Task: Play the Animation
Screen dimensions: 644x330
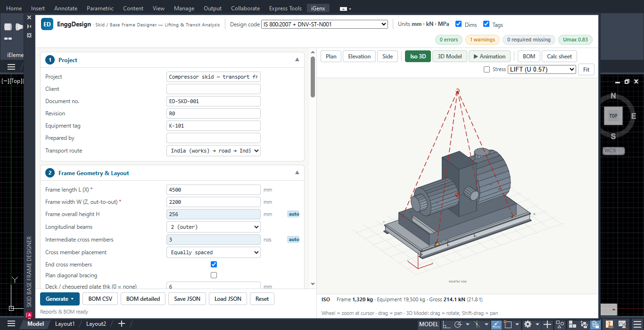Action: pyautogui.click(x=489, y=56)
